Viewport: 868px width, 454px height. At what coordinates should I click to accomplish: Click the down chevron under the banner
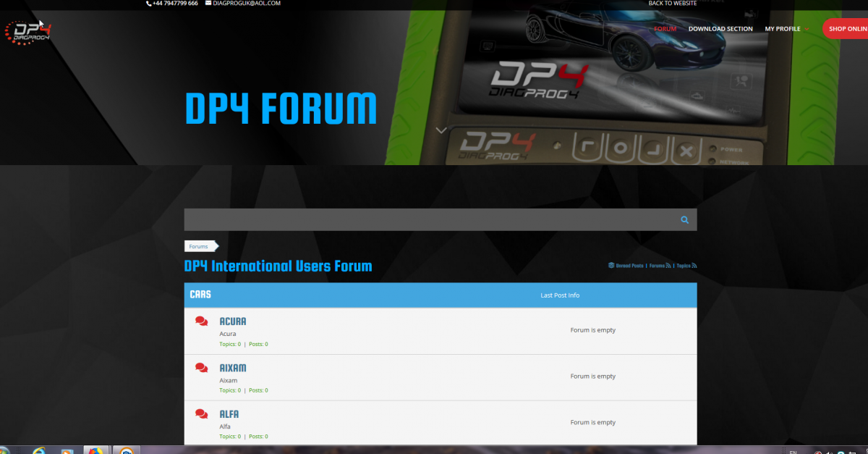tap(441, 130)
